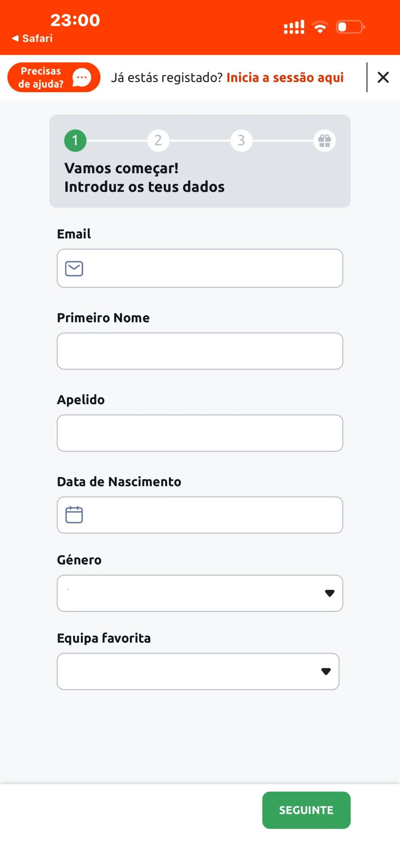The image size is (400, 868).
Task: Go back to Safari app
Action: pyautogui.click(x=33, y=38)
